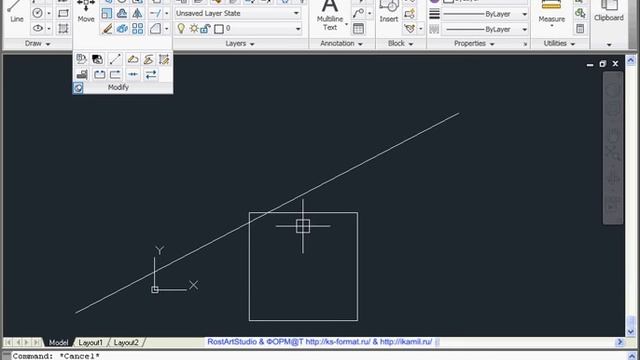Toggle layer 0 on/off light bulb
Image resolution: width=640 pixels, height=360 pixels.
coord(181,29)
